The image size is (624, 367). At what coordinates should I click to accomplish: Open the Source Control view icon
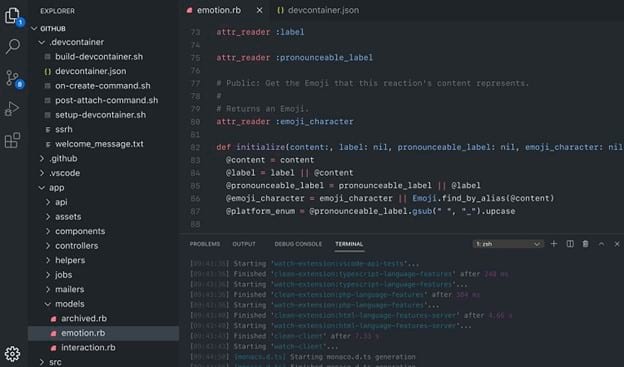point(12,78)
